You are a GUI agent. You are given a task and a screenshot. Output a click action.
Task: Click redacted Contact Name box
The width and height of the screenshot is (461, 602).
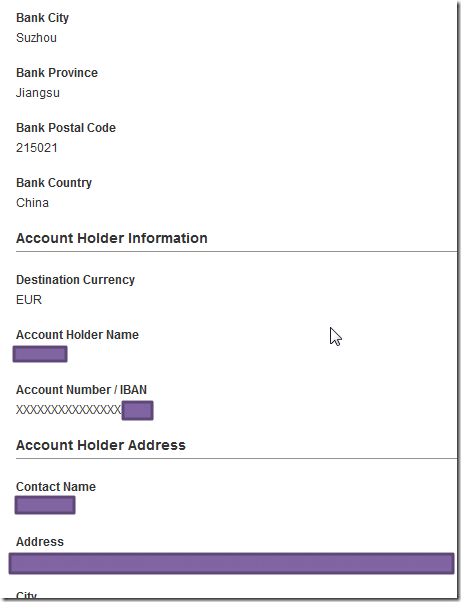45,505
